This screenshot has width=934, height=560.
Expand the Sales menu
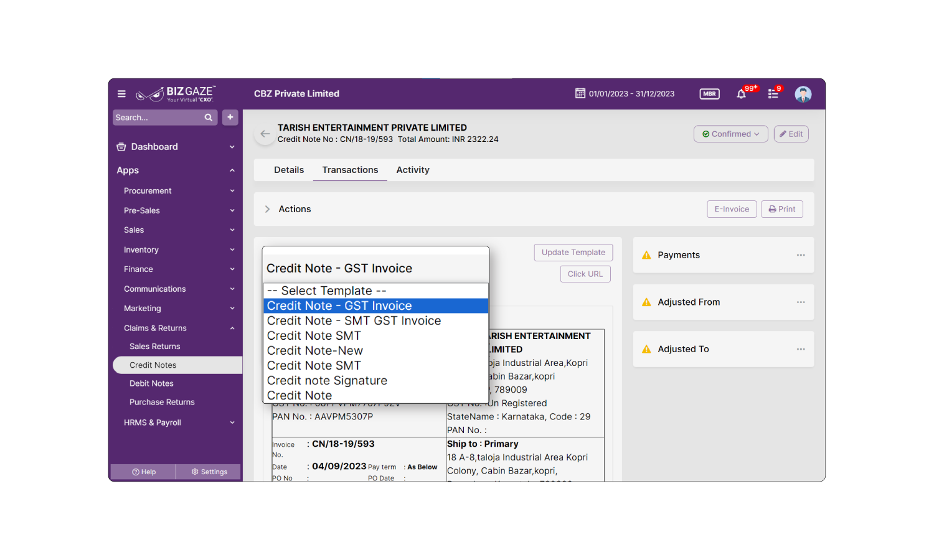point(232,230)
